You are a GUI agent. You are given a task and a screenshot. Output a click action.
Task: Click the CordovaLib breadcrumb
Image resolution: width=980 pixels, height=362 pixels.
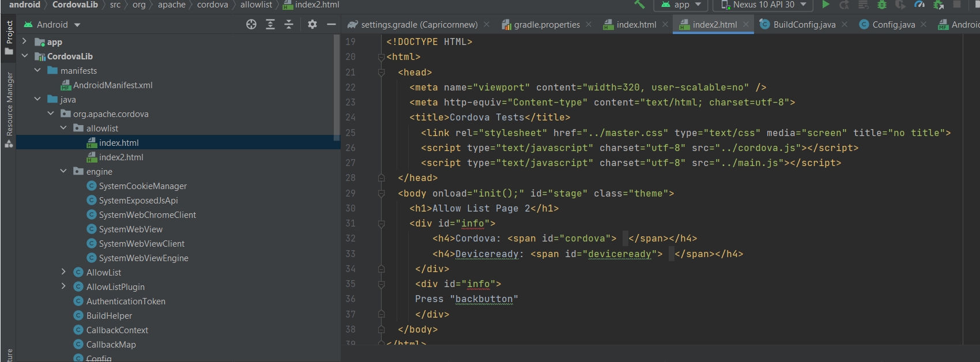tap(75, 5)
